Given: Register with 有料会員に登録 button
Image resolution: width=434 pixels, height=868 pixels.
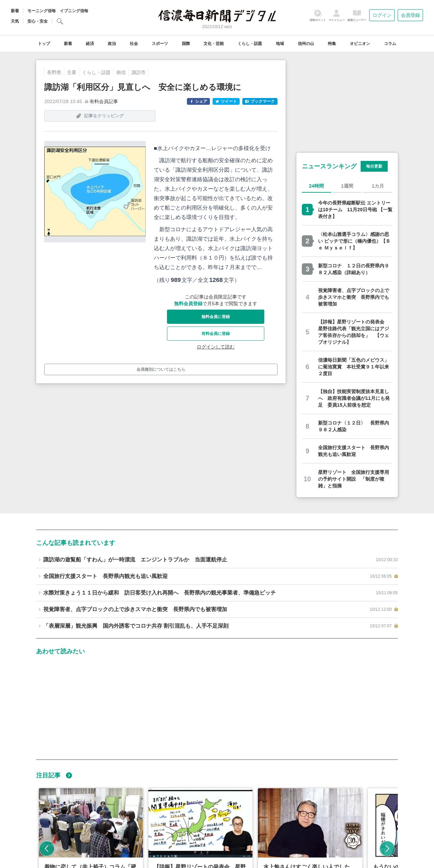Looking at the screenshot, I should [216, 334].
